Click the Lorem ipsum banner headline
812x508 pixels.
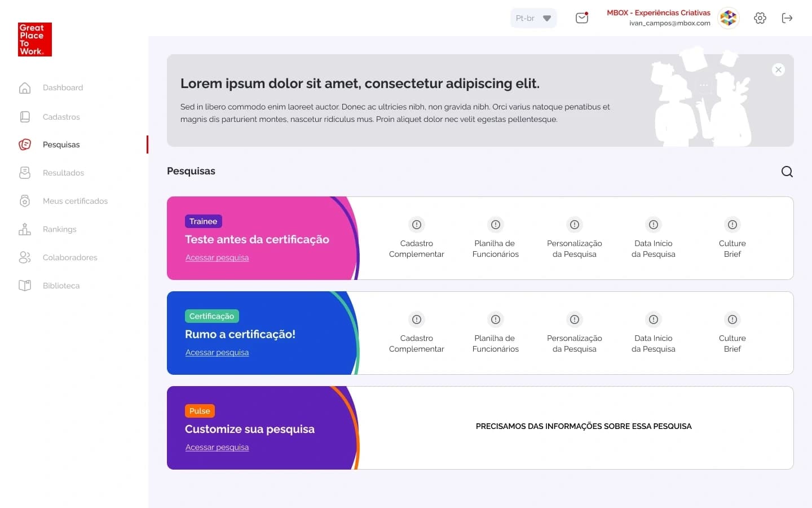coord(360,84)
